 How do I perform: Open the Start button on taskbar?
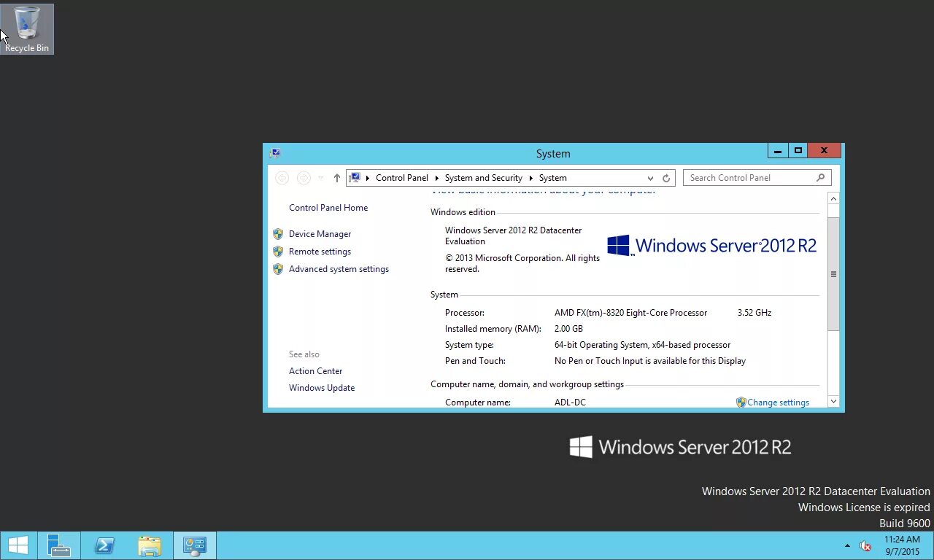point(18,545)
